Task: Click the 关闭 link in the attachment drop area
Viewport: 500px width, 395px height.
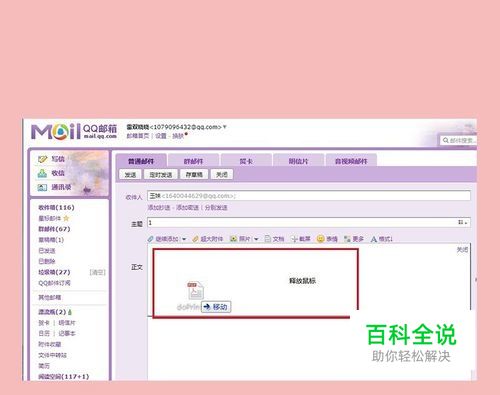Action: coord(462,250)
